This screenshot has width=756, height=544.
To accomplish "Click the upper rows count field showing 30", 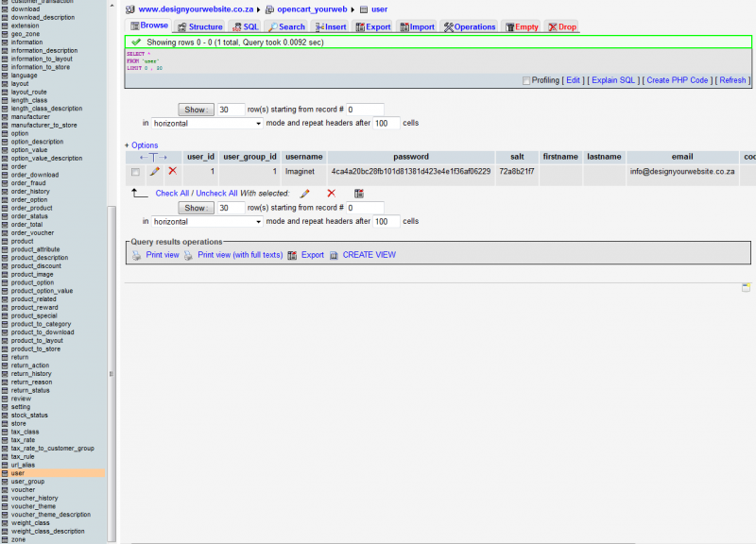I will (231, 110).
